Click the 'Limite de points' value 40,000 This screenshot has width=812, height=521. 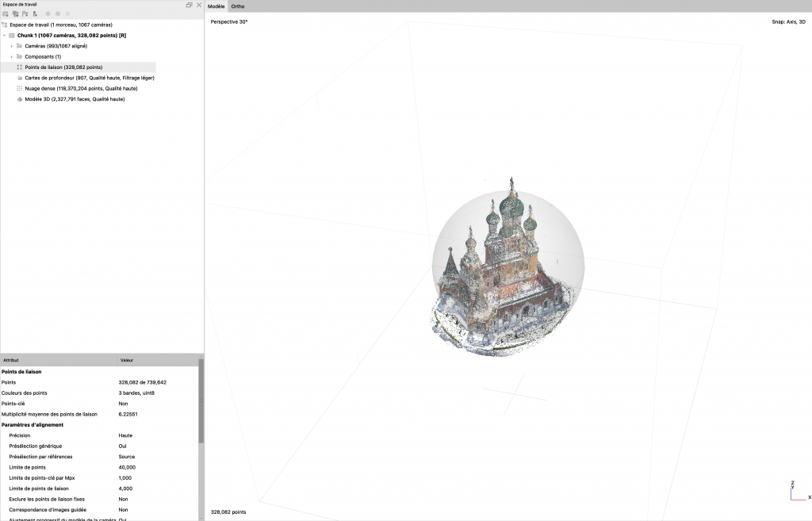coord(127,467)
